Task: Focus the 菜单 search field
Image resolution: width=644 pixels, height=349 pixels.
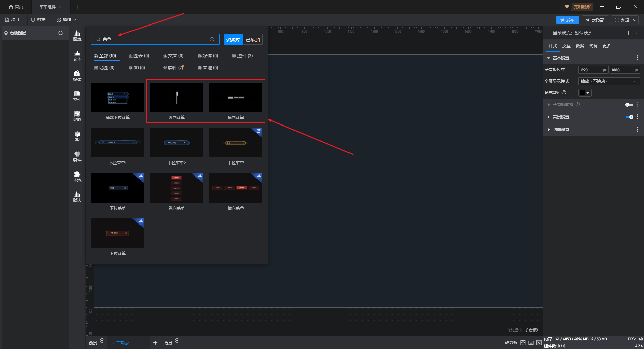Action: coord(155,39)
